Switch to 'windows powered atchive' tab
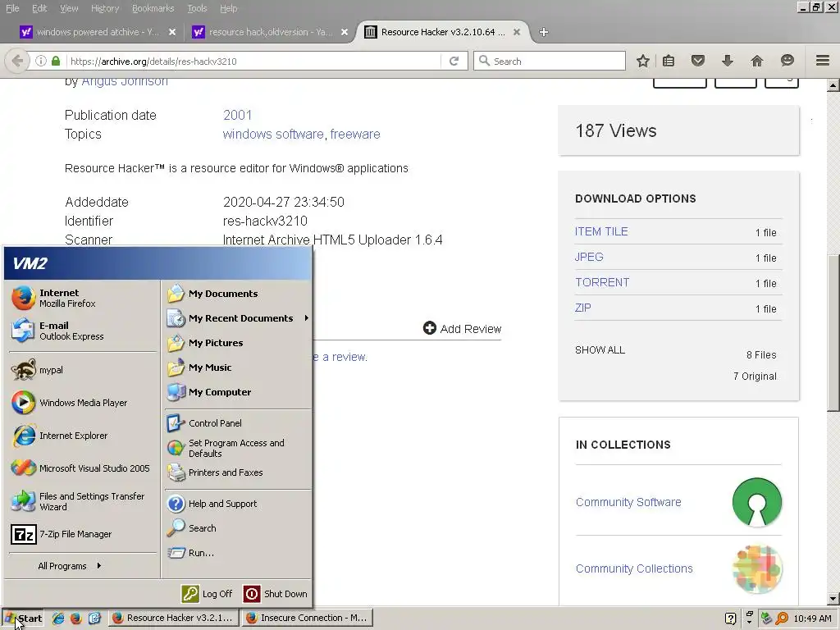The width and height of the screenshot is (840, 630). coord(97,32)
